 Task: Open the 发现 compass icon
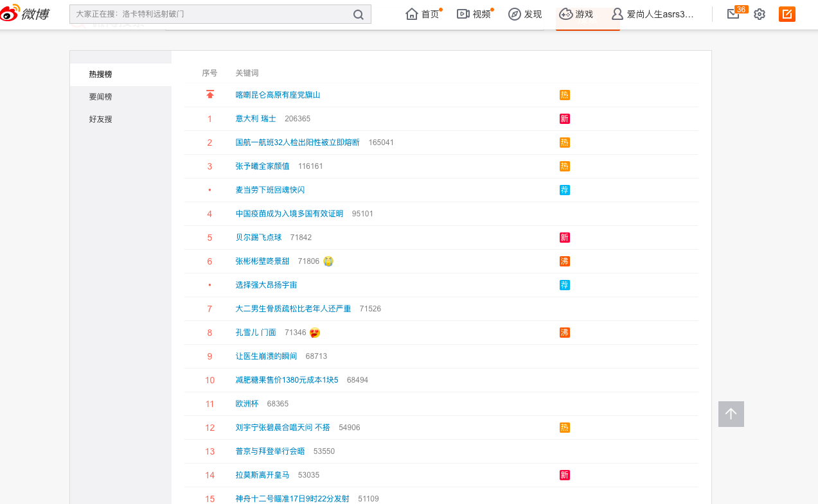(x=515, y=14)
